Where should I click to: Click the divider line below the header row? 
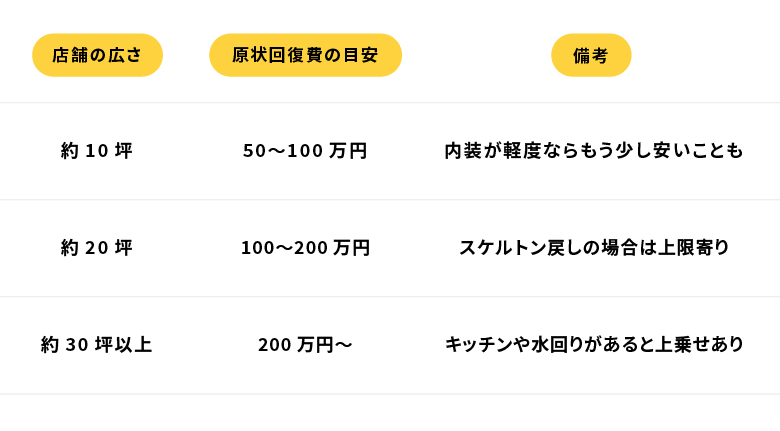[x=390, y=102]
